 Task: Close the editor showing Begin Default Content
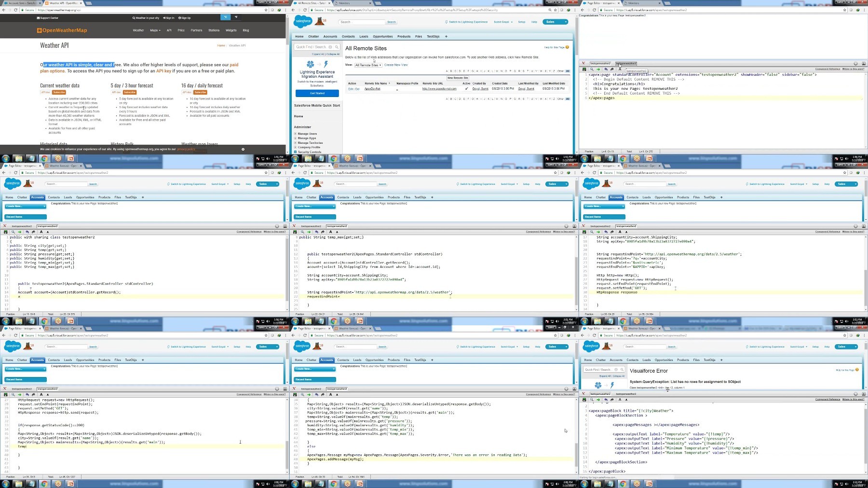point(583,63)
